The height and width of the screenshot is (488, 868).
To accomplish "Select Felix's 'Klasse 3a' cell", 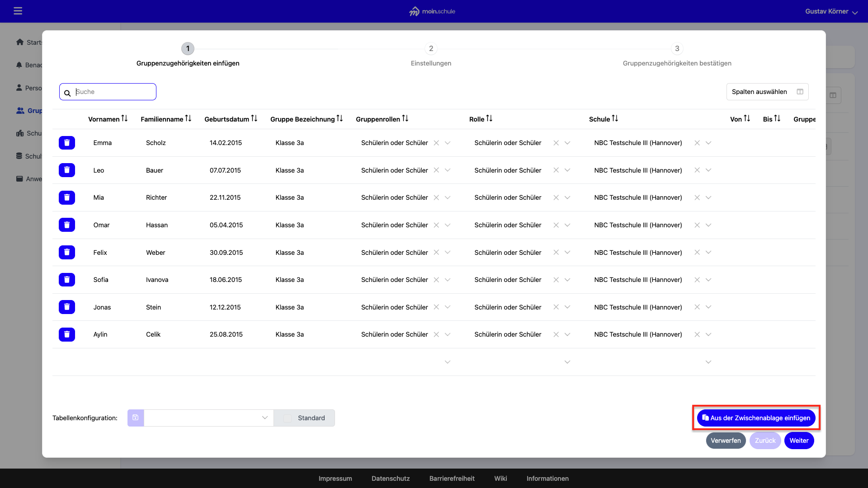I will click(289, 253).
